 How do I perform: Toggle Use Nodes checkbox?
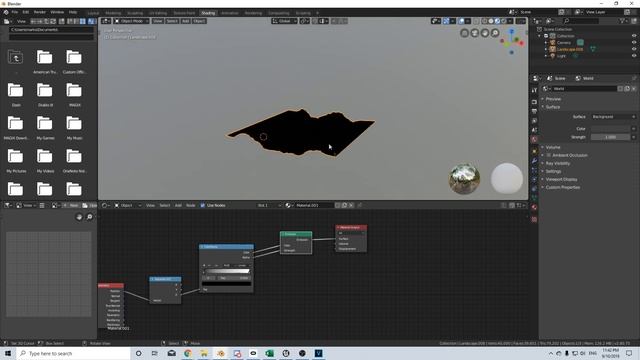pyautogui.click(x=203, y=205)
